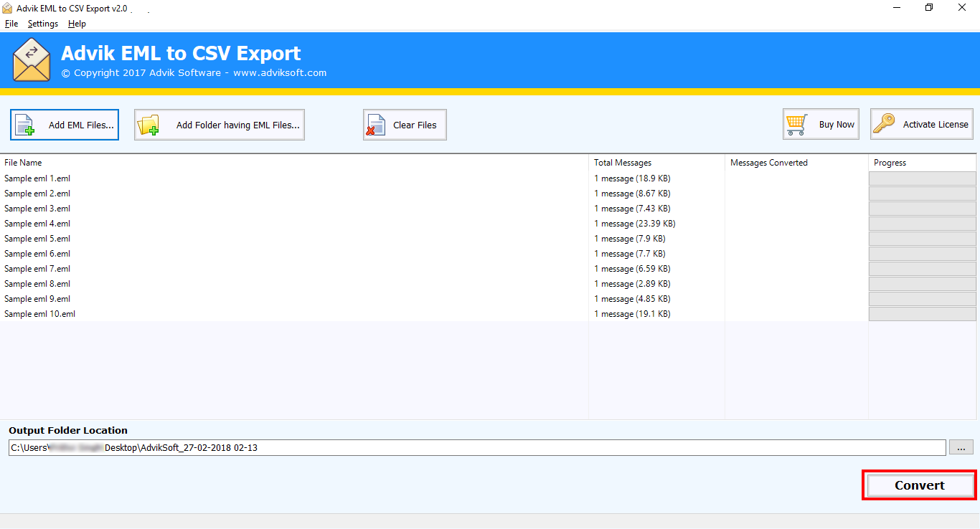Viewport: 980px width, 529px height.
Task: Click the Add EML Files document icon
Action: [26, 125]
